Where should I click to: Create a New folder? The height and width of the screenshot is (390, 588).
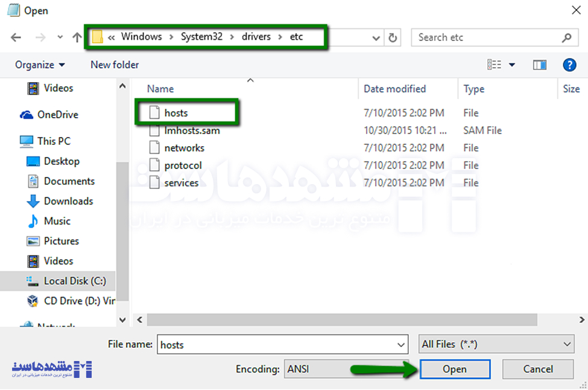[x=114, y=65]
